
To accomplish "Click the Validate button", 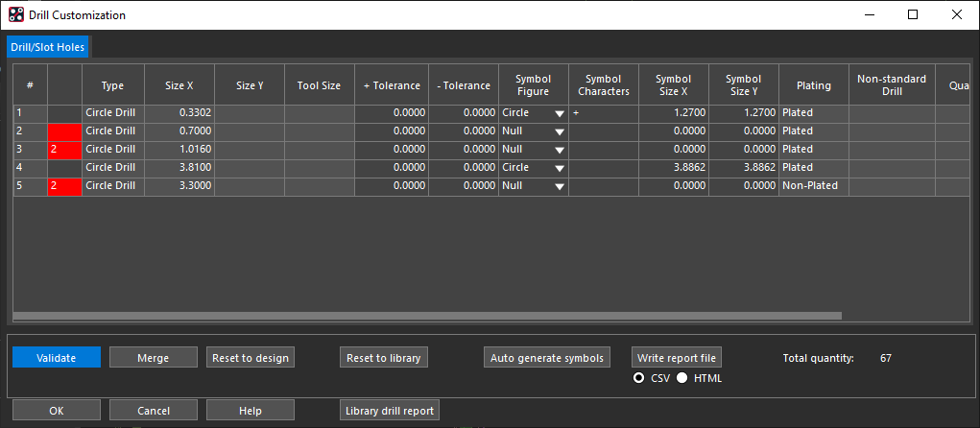I will coord(57,357).
